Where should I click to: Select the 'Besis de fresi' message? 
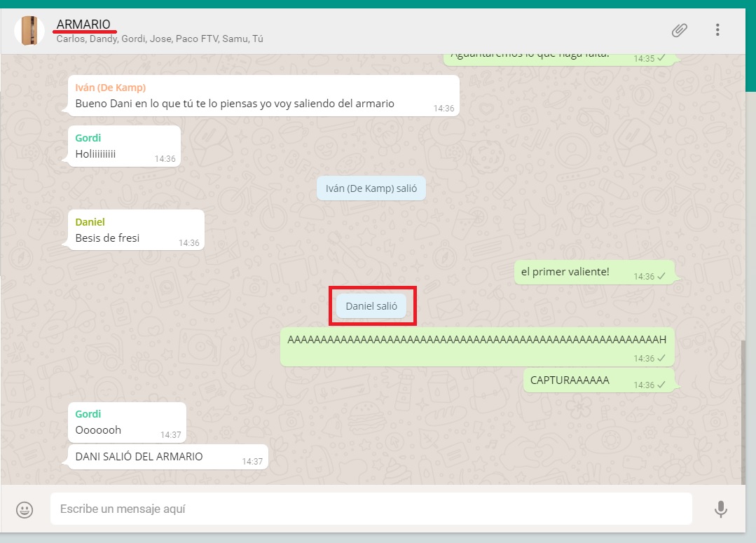pyautogui.click(x=107, y=238)
